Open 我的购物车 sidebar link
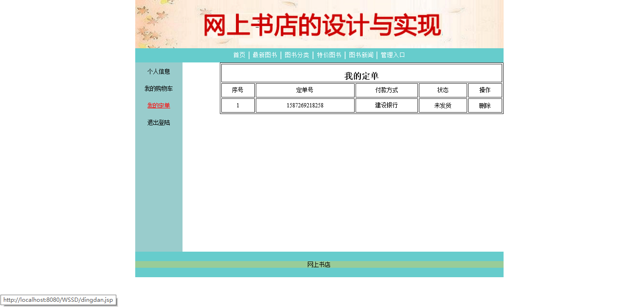The height and width of the screenshot is (307, 644). pos(158,88)
